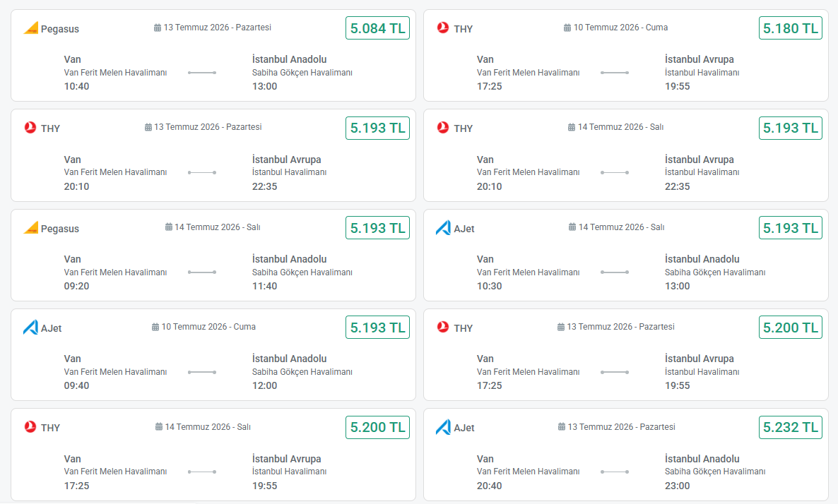Click the Pegasus logo on the 10:40 flight
838x504 pixels.
click(31, 28)
